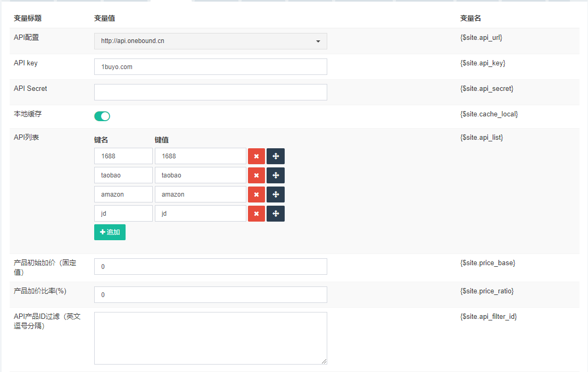Click the 变量标题 column header
588x372 pixels.
[28, 19]
